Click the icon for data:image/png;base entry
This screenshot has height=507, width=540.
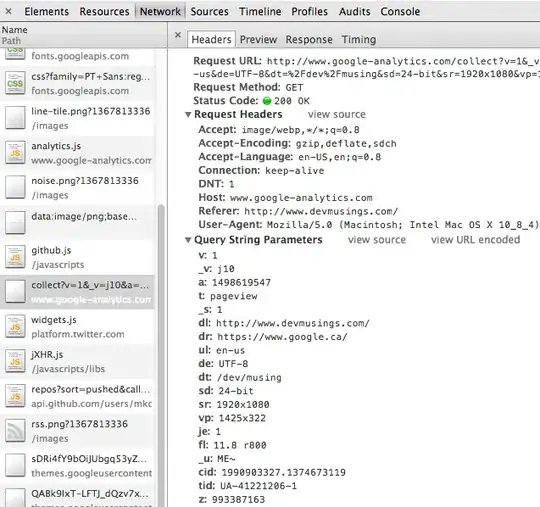point(15,222)
